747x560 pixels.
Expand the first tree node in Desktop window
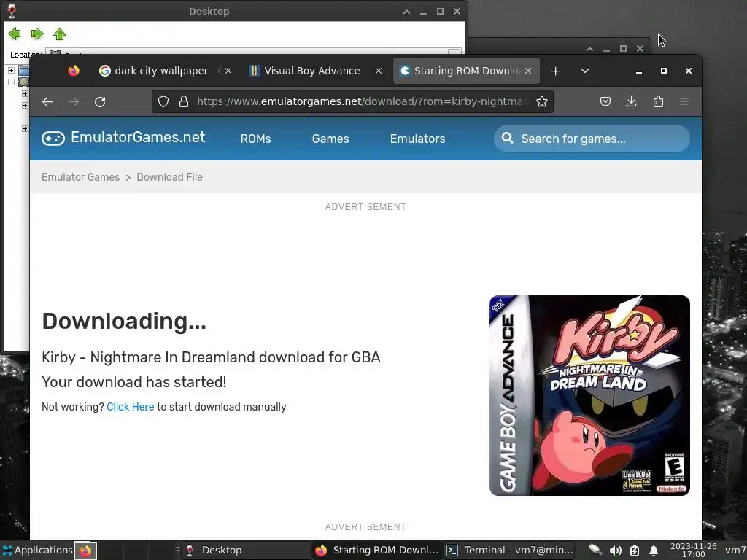click(11, 70)
